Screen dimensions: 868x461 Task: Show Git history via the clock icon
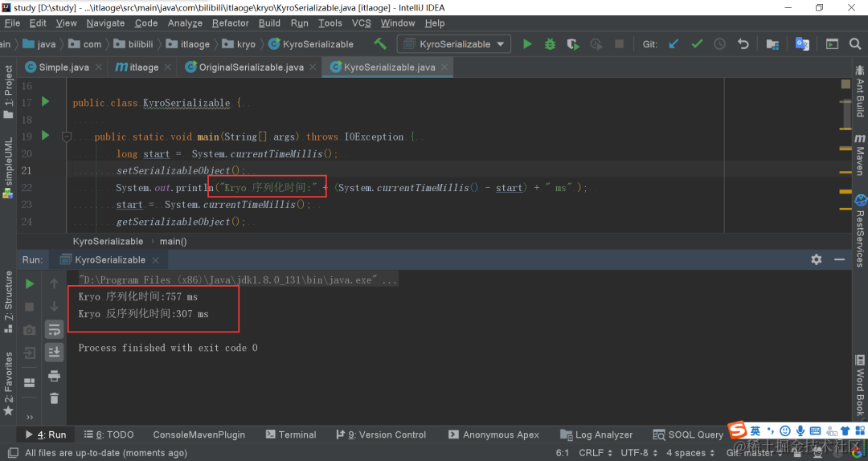tap(719, 43)
